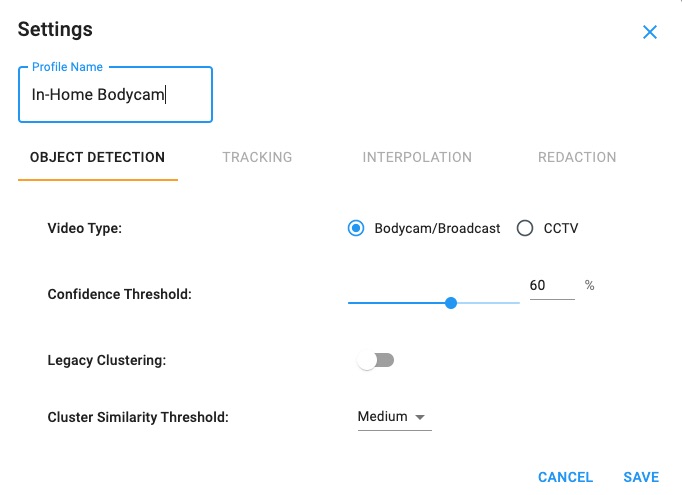The image size is (682, 495).
Task: Go to the Interpolation tab
Action: click(417, 157)
